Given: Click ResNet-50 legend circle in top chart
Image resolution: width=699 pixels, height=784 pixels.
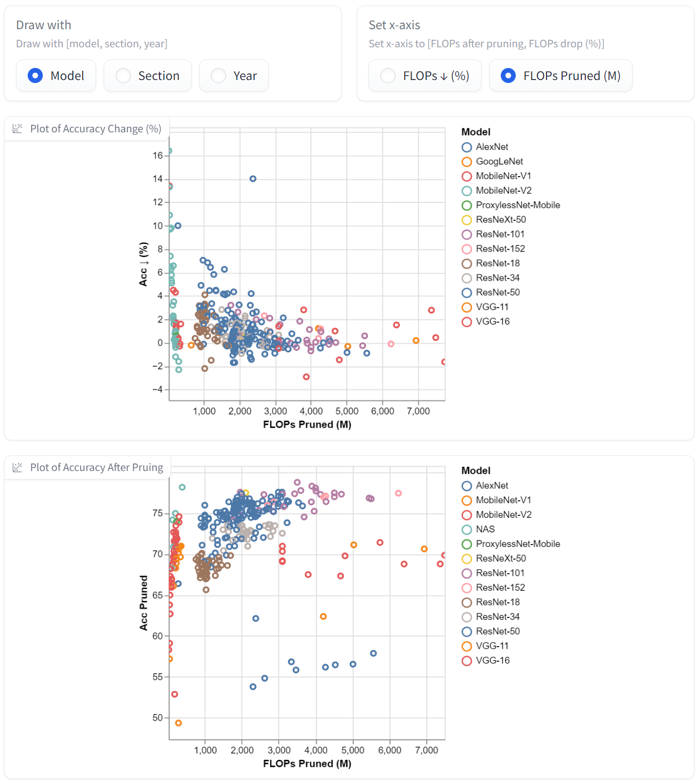Looking at the screenshot, I should pyautogui.click(x=467, y=293).
